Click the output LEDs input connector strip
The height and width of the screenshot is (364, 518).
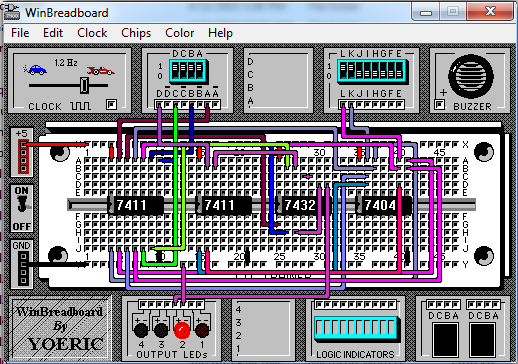pos(171,304)
